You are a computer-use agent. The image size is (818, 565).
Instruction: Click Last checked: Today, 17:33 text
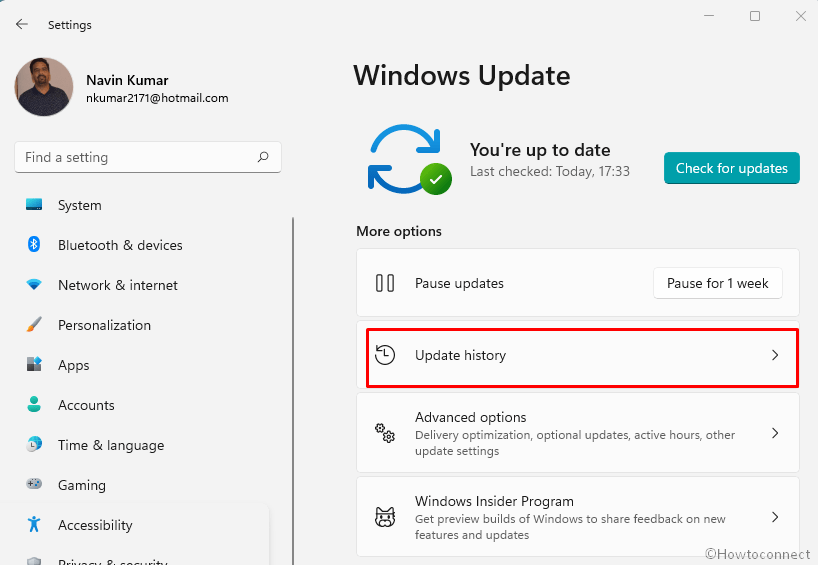pos(550,172)
